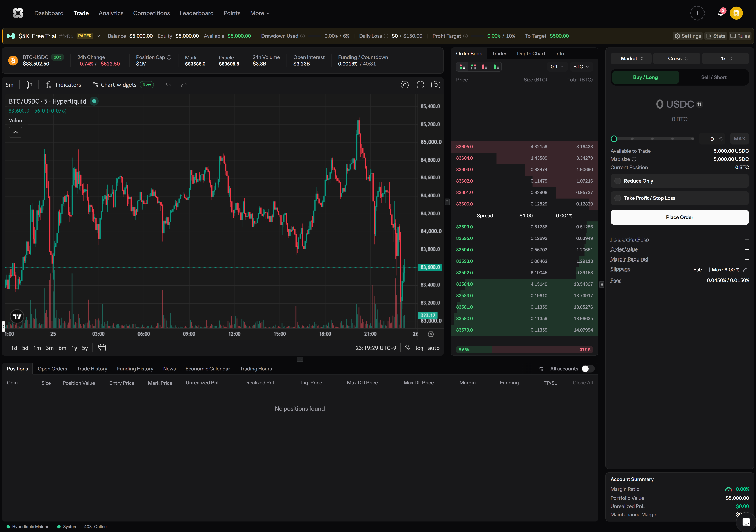Open the chart date range calendar
Screen dimensions: 756x532
(102, 348)
